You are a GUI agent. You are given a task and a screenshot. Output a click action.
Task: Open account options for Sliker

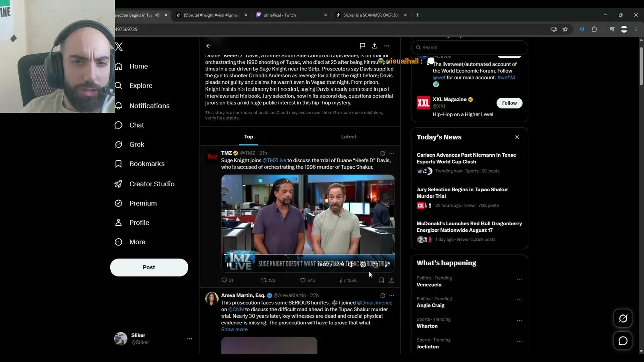tap(190, 339)
